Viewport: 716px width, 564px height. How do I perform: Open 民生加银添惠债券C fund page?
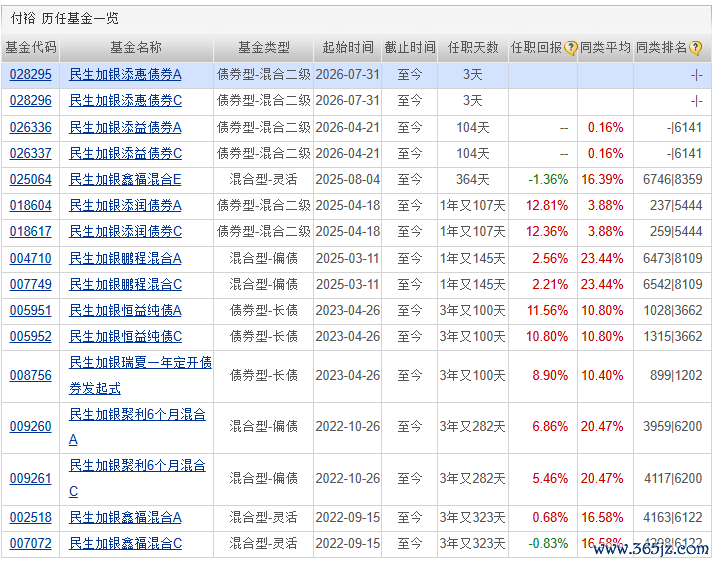(x=126, y=100)
